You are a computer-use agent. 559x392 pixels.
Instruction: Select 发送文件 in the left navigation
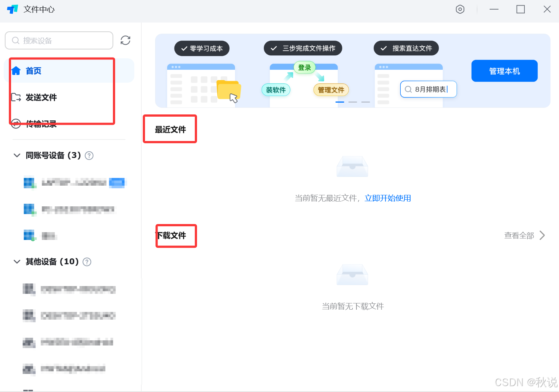pyautogui.click(x=41, y=97)
